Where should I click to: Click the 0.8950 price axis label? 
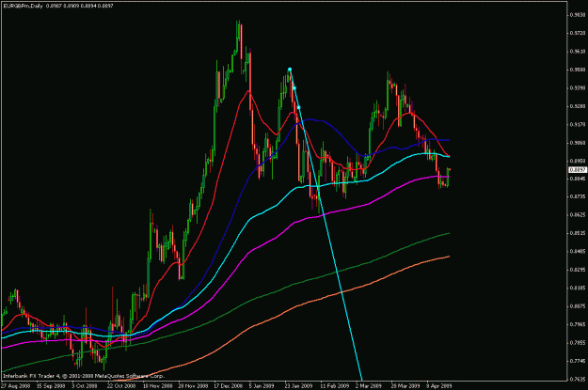pos(578,161)
